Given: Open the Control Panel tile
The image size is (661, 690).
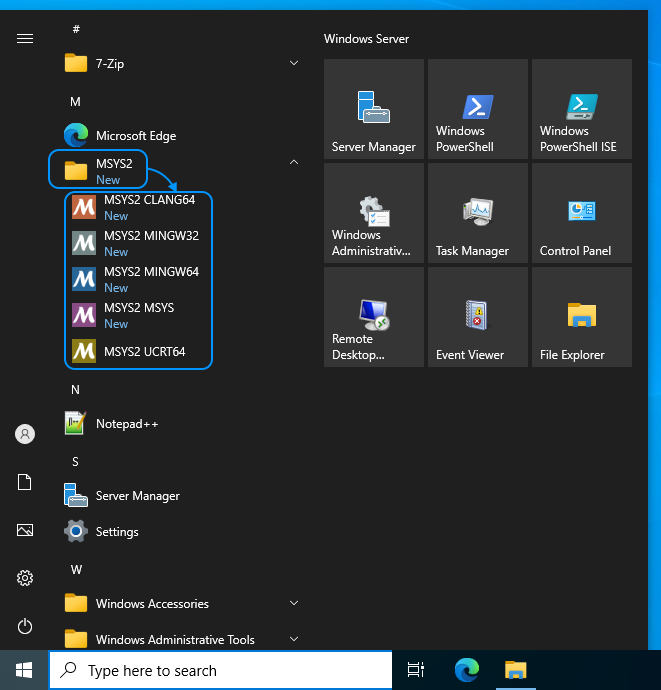Looking at the screenshot, I should click(582, 213).
